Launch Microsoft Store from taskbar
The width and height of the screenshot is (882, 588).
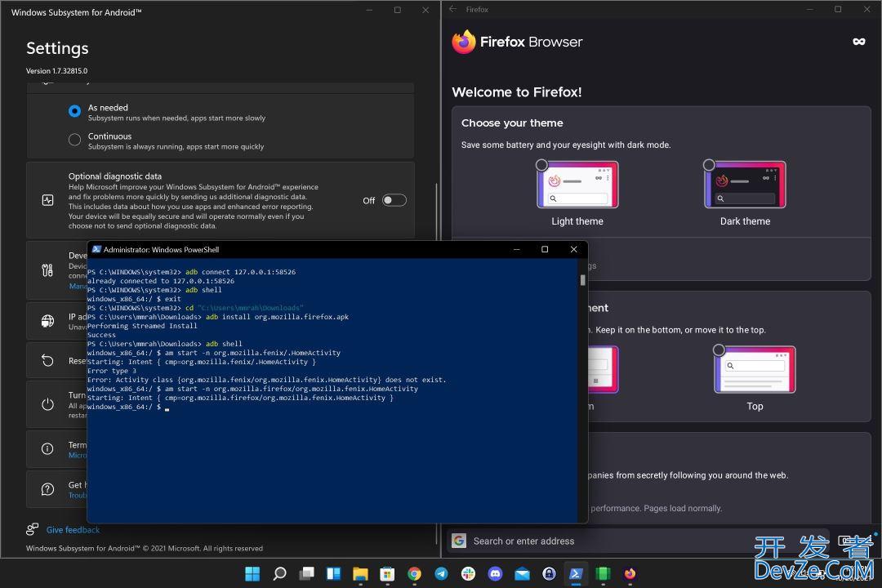(x=388, y=573)
